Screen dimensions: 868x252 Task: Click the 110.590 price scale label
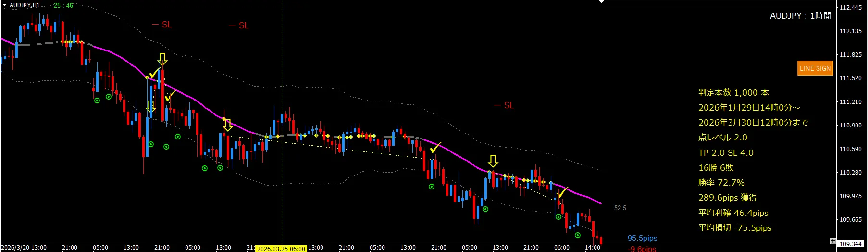point(850,149)
